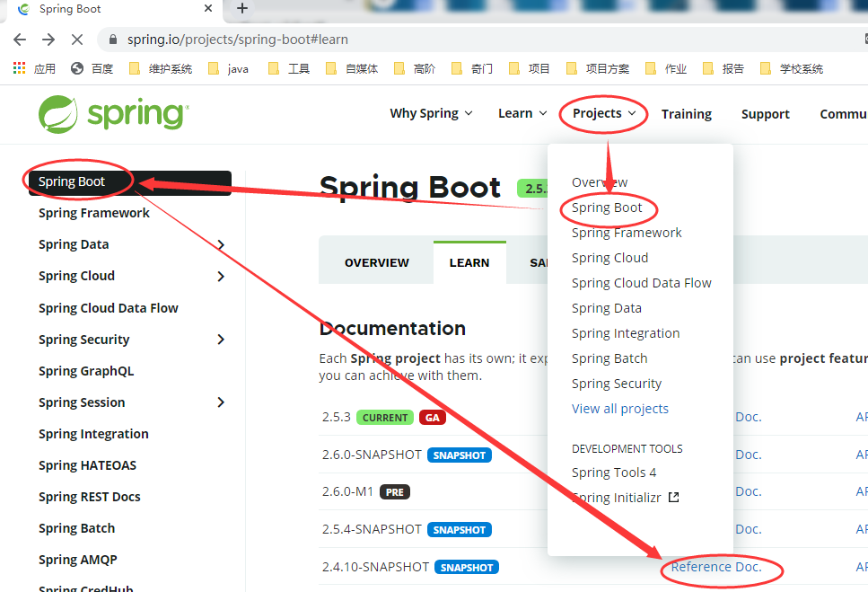Select Spring Boot in the sidebar

click(130, 182)
